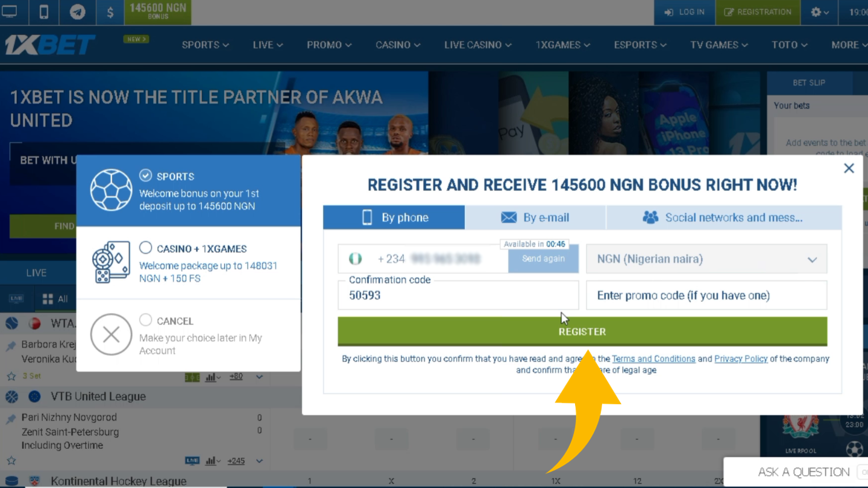Go to the 1XBET logo home
This screenshot has width=868, height=488.
pos(50,45)
